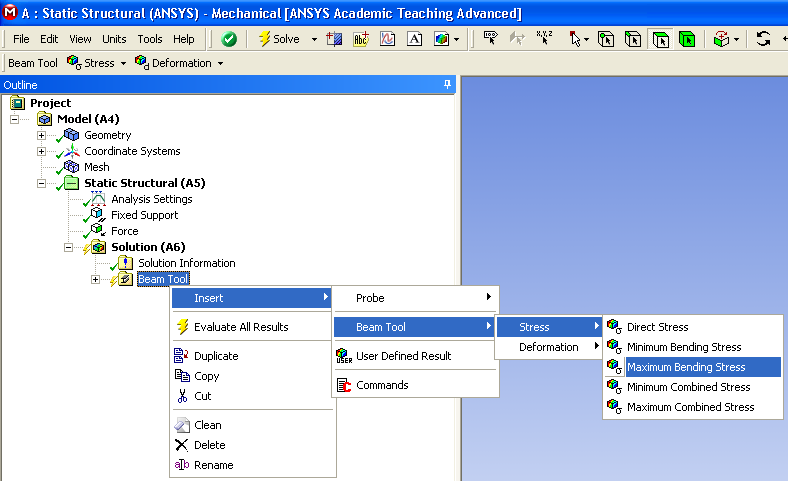Collapse the Solution (A6) node
Screen dimensions: 788x481
68,247
